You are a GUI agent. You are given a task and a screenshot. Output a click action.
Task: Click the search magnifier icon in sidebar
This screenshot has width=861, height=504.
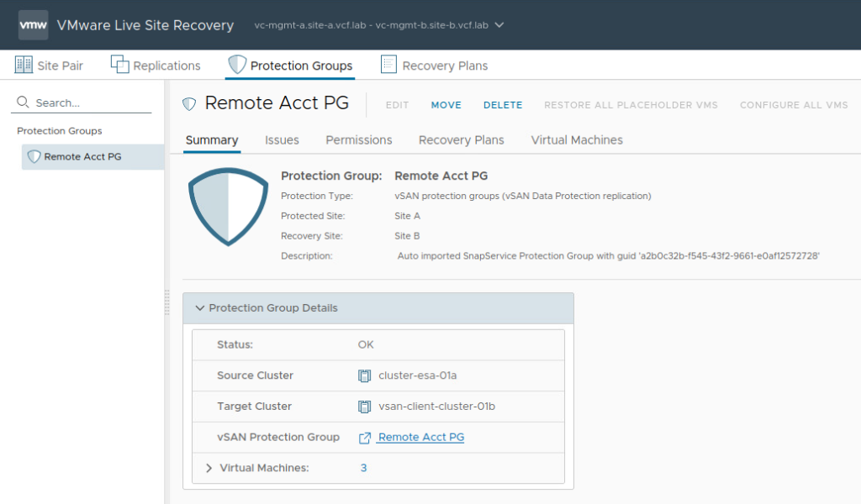[x=23, y=102]
